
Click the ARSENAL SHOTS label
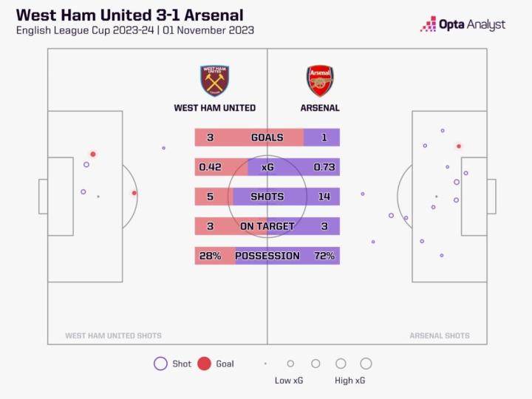(x=440, y=335)
